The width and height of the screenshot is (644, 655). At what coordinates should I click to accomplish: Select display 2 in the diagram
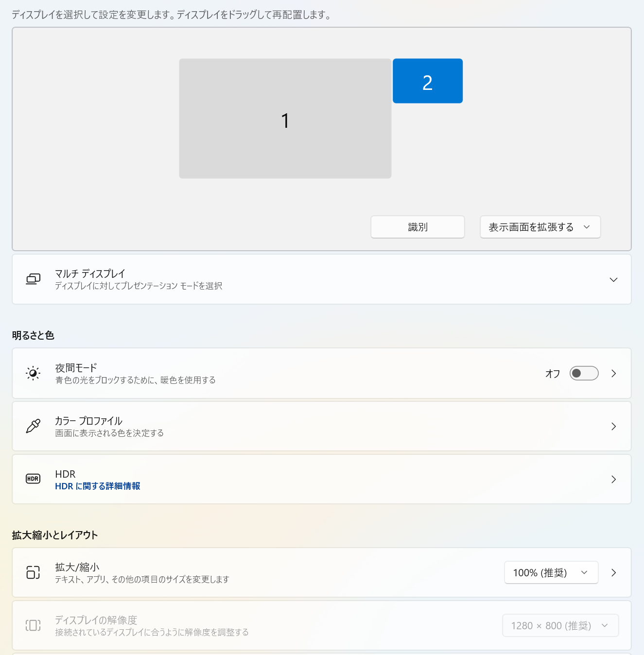(427, 81)
